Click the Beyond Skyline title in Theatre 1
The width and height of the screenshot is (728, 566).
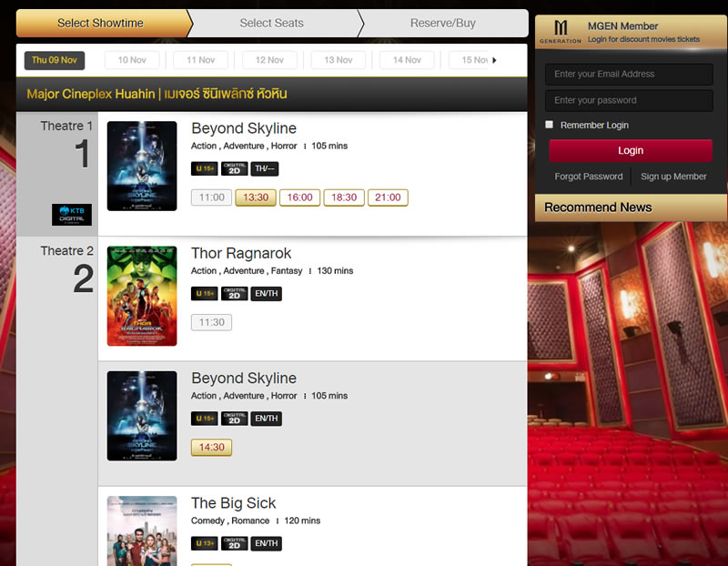point(244,128)
